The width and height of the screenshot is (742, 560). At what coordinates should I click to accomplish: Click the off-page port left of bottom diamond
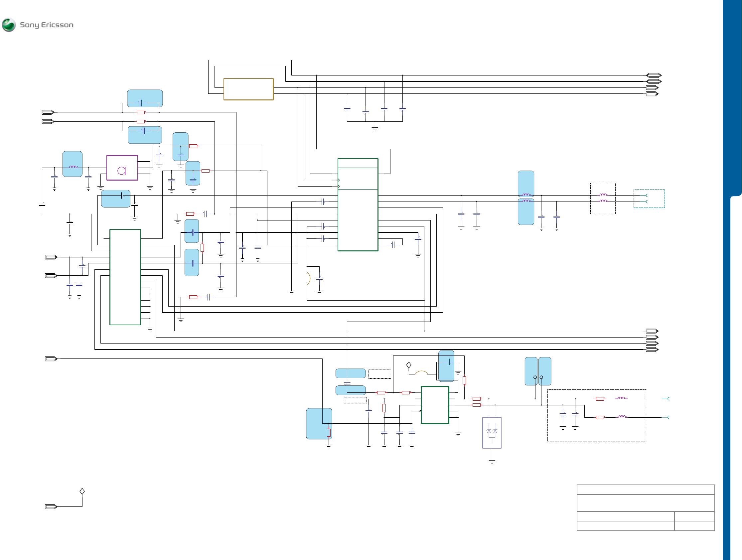(51, 507)
